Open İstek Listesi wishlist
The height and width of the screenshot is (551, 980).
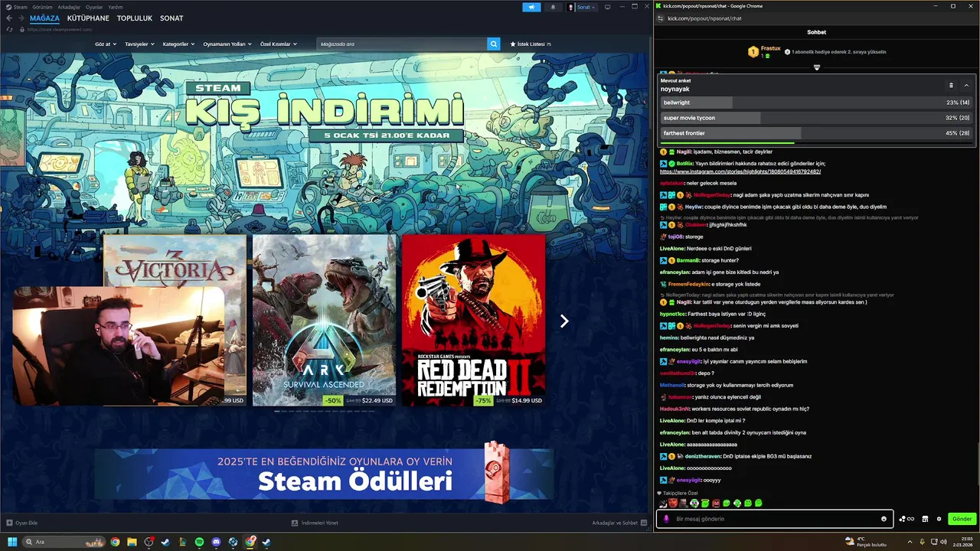tap(531, 44)
